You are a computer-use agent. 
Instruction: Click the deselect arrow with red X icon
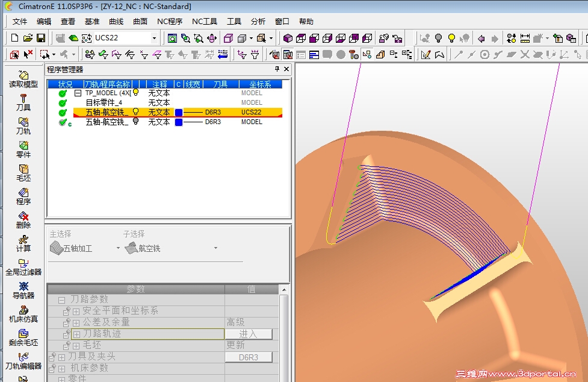pyautogui.click(x=28, y=55)
